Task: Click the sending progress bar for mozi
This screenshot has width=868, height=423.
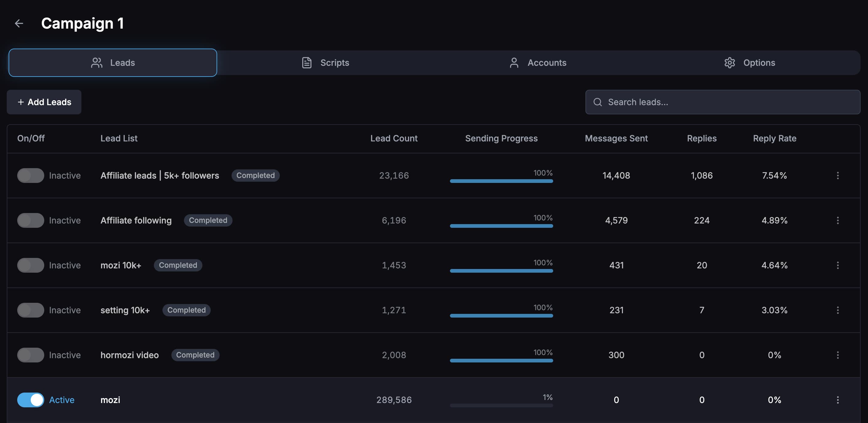Action: click(502, 406)
